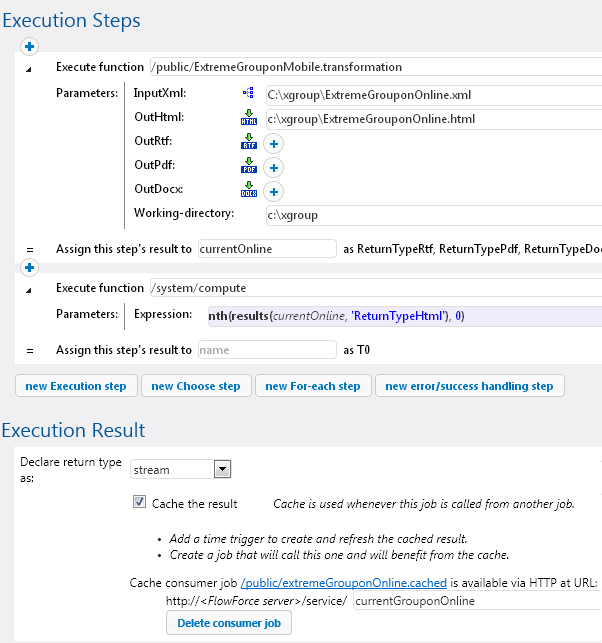Add a value for OutDocx parameter
This screenshot has height=643, width=602.
274,192
